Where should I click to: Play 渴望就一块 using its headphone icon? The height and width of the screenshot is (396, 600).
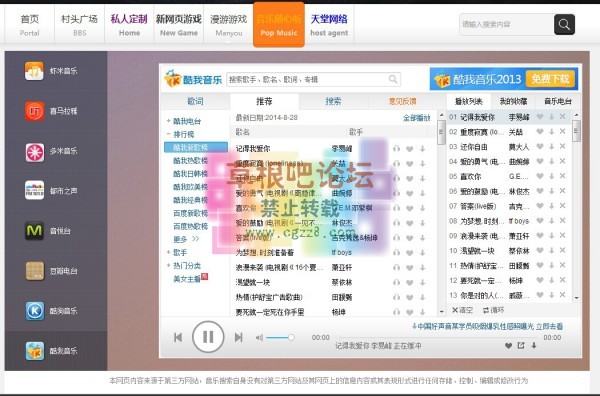[x=397, y=282]
